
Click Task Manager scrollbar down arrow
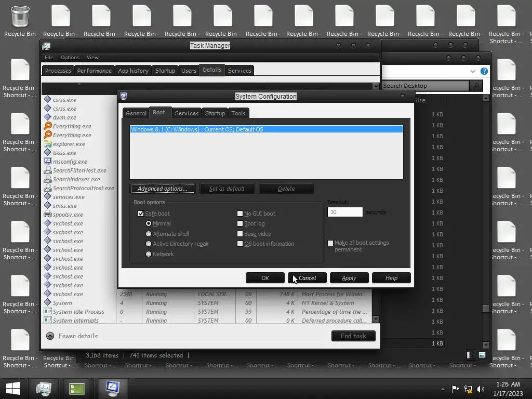tap(376, 320)
